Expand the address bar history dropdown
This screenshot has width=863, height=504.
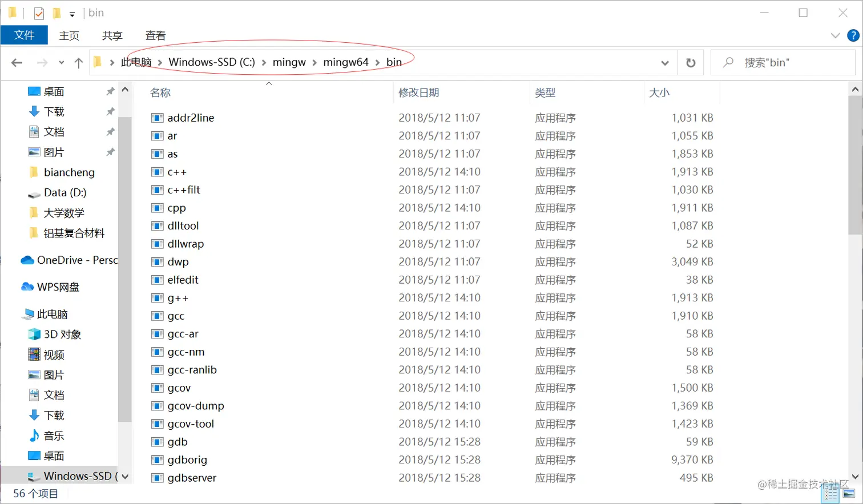click(664, 63)
